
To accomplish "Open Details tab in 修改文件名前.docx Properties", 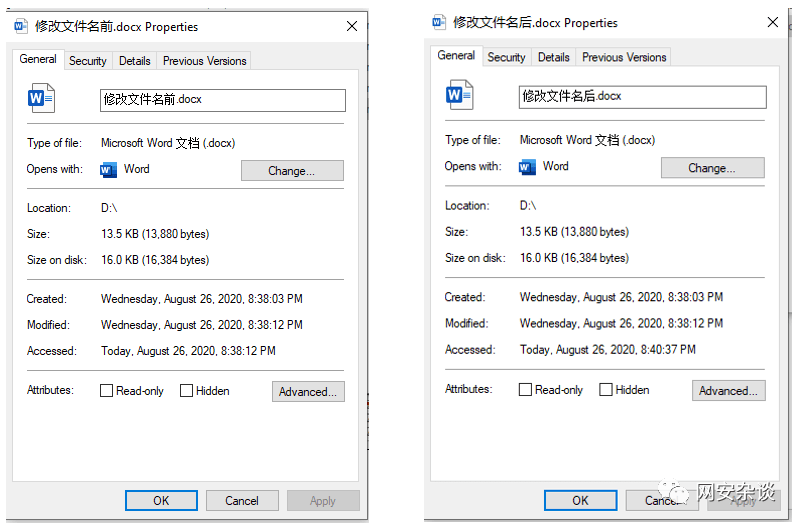I will pyautogui.click(x=134, y=61).
